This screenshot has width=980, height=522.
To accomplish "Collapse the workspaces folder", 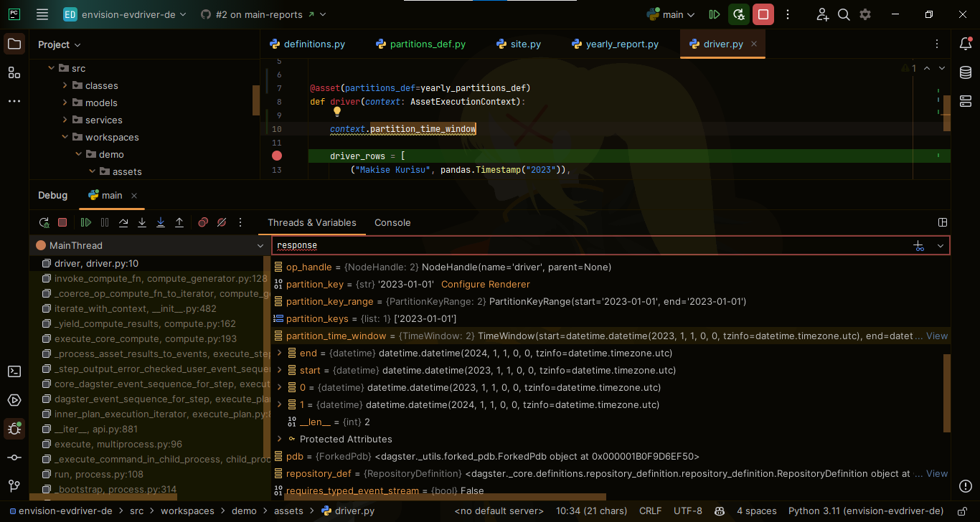I will (65, 137).
